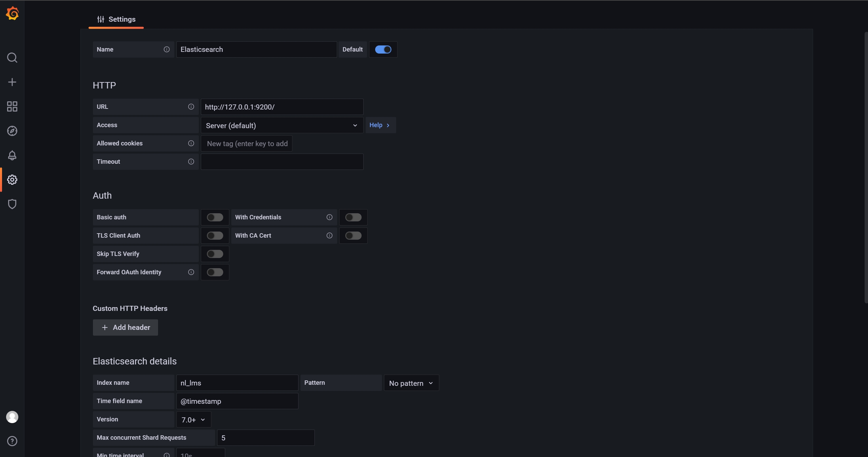
Task: Click the Add header button
Action: click(x=126, y=327)
